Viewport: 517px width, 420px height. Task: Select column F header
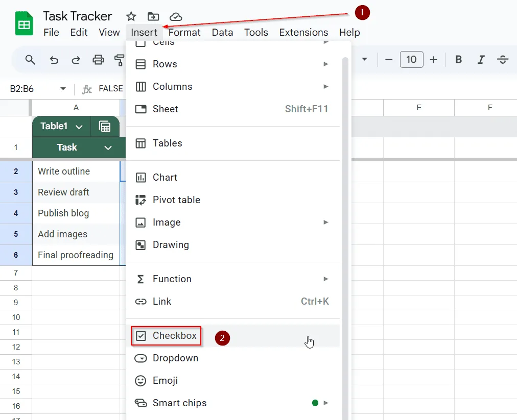pyautogui.click(x=486, y=108)
